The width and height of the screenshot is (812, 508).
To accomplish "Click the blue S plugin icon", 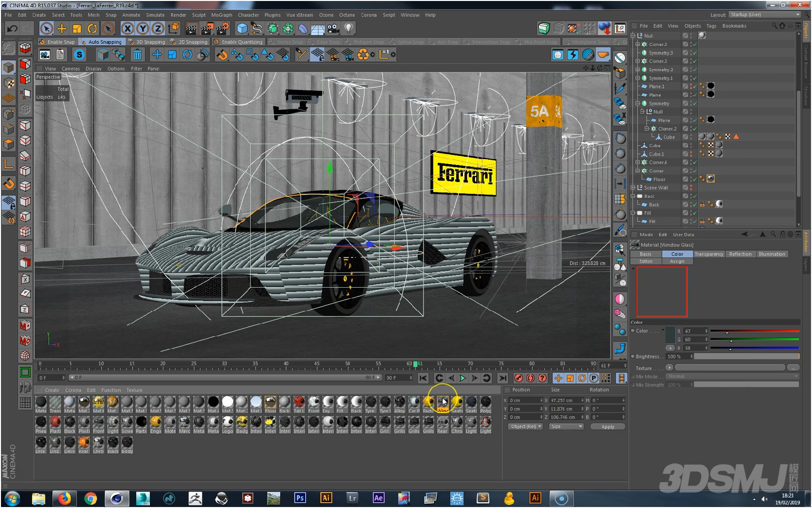I will pos(79,54).
